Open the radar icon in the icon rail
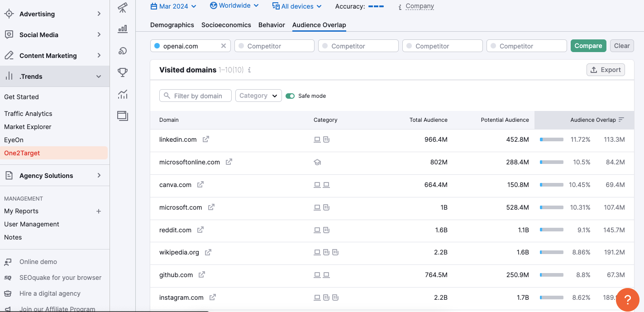The width and height of the screenshot is (644, 312). 122,50
